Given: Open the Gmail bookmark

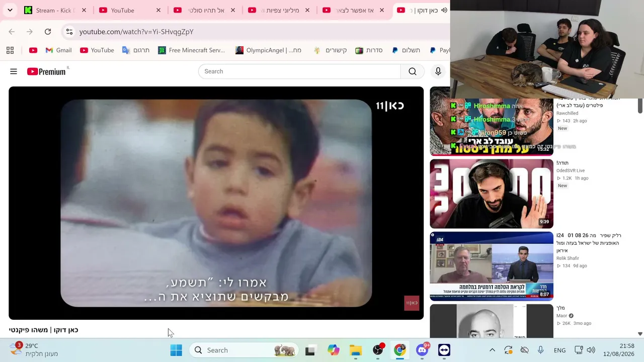Looking at the screenshot, I should tap(58, 50).
